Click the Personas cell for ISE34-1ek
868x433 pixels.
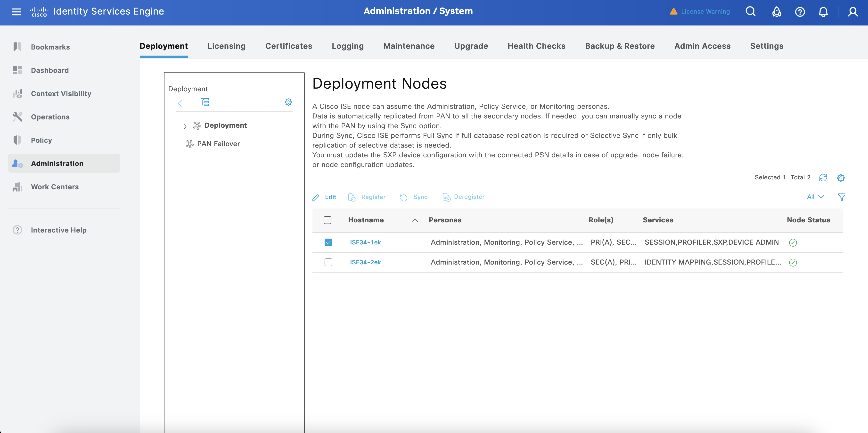507,242
